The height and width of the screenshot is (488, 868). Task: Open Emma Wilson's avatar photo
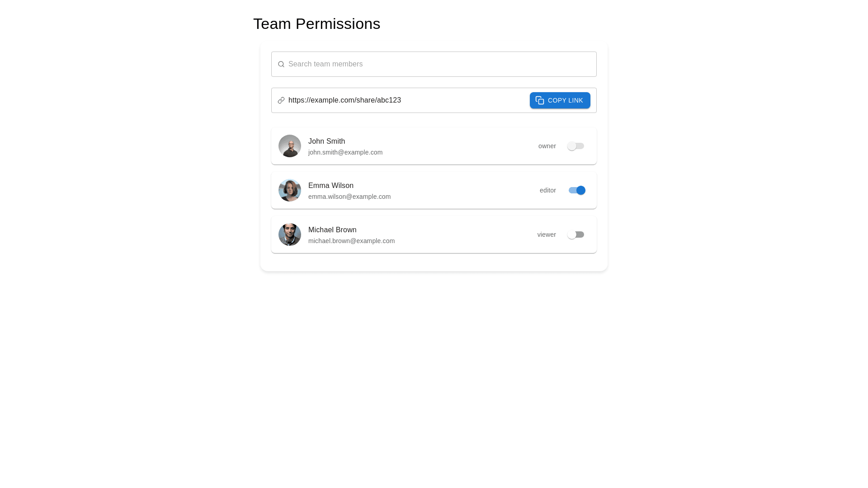click(x=290, y=190)
